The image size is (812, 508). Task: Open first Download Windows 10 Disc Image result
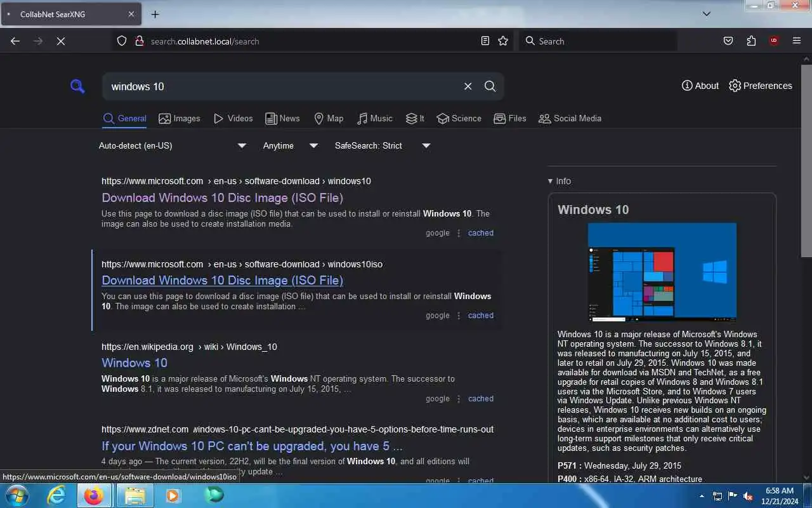tap(223, 197)
